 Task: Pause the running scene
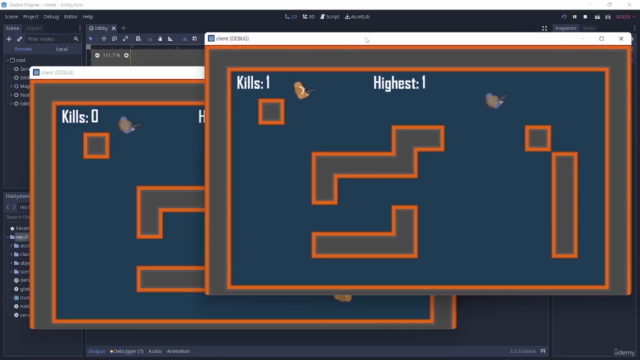pos(575,17)
